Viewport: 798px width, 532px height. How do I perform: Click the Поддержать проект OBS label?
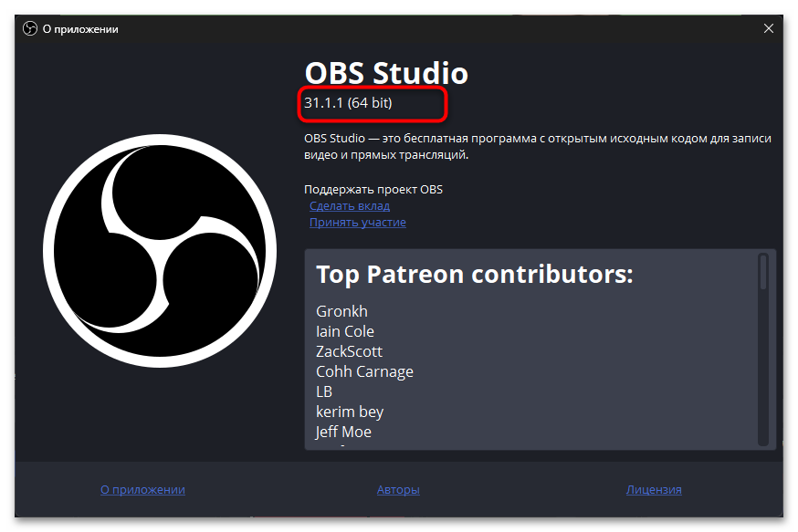point(373,190)
